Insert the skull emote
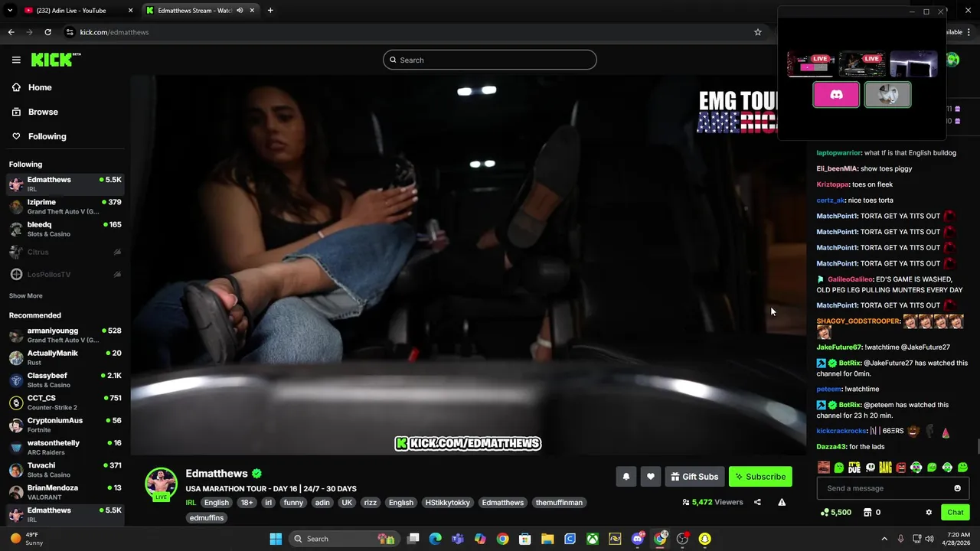The image size is (980, 551). (x=870, y=468)
